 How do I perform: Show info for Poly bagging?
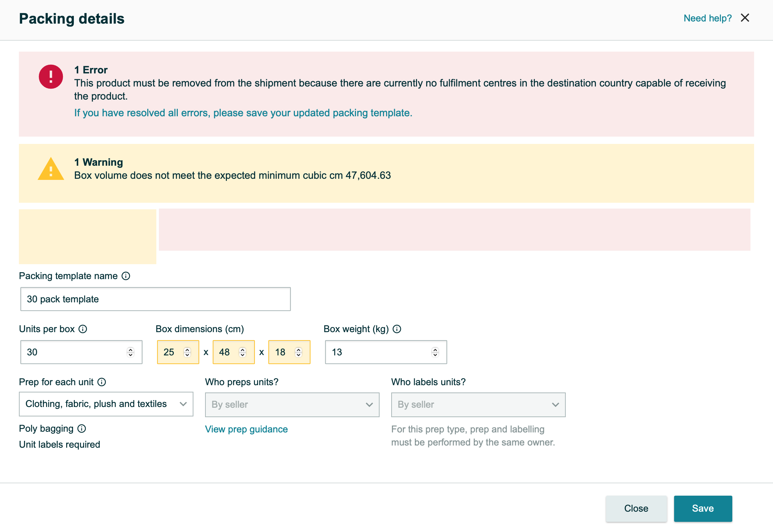(82, 428)
